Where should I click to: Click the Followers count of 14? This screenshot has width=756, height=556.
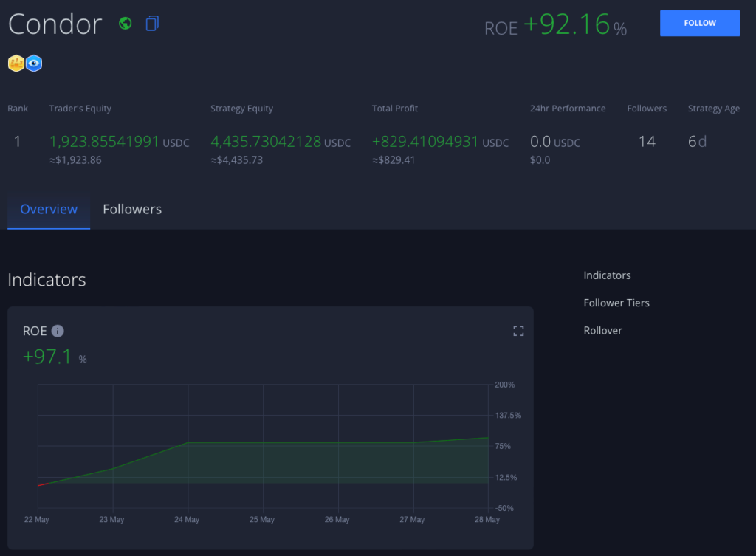click(647, 141)
